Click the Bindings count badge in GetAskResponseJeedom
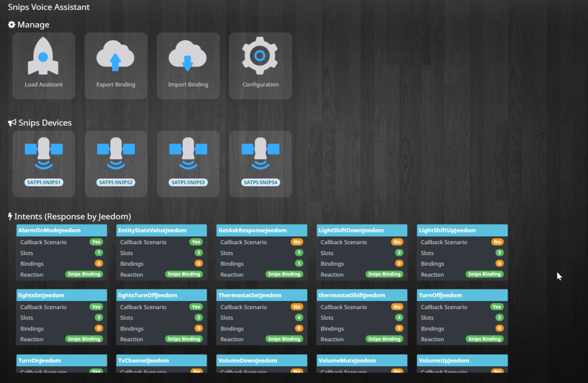Viewport: 588px width, 383px height. (x=299, y=264)
